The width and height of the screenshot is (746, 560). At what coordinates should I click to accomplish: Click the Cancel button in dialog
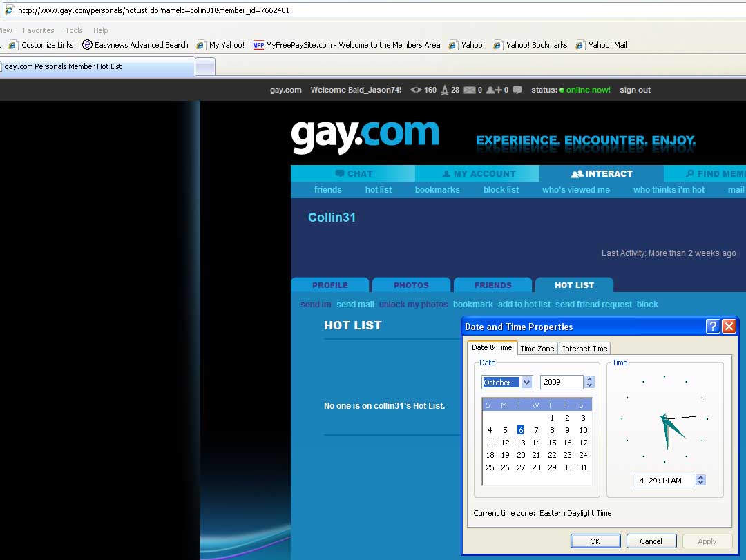pyautogui.click(x=651, y=541)
